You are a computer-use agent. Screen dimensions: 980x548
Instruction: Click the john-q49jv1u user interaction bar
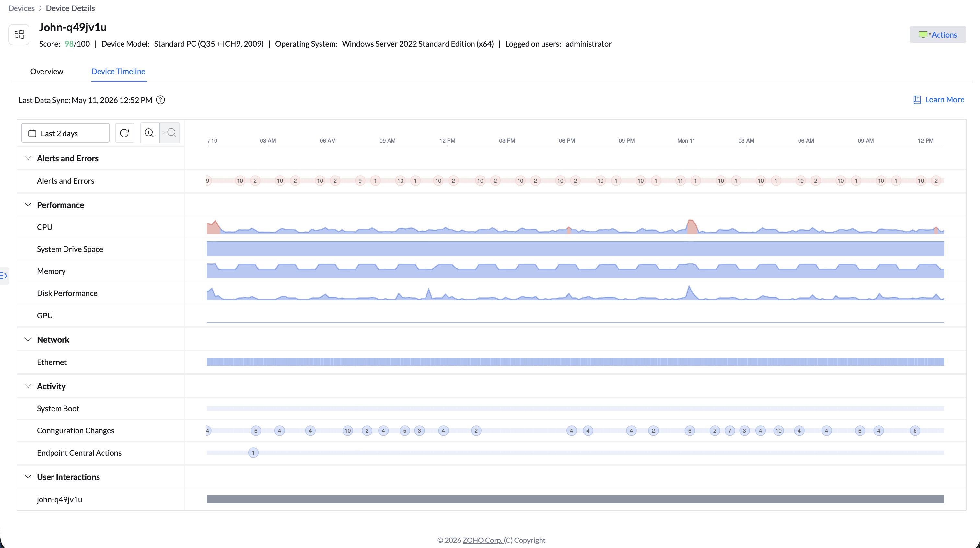tap(575, 499)
